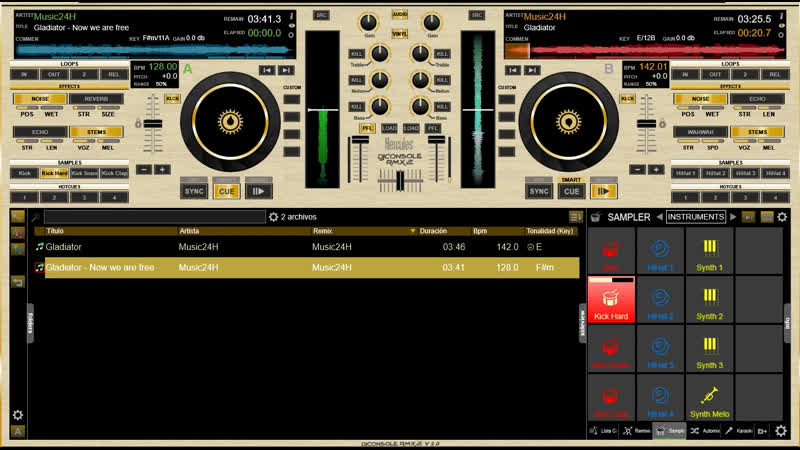Click deck A jog wheel
Viewport: 800px width, 450px height.
[x=230, y=122]
